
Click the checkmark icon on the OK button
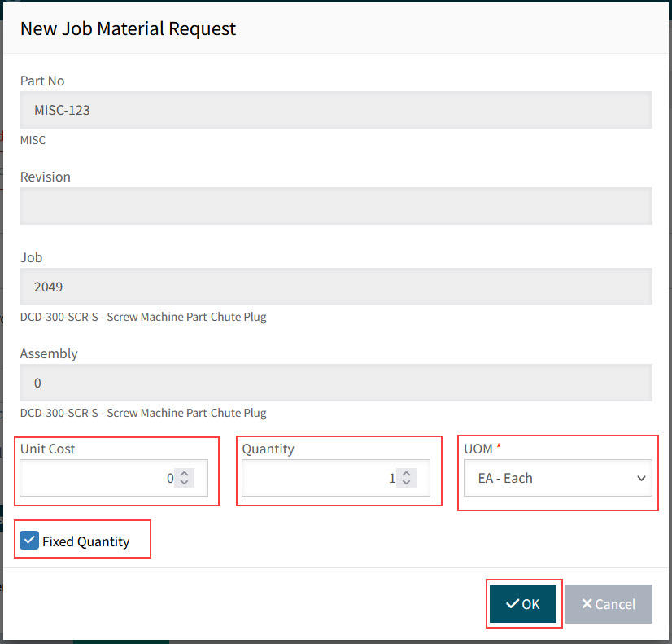(512, 603)
